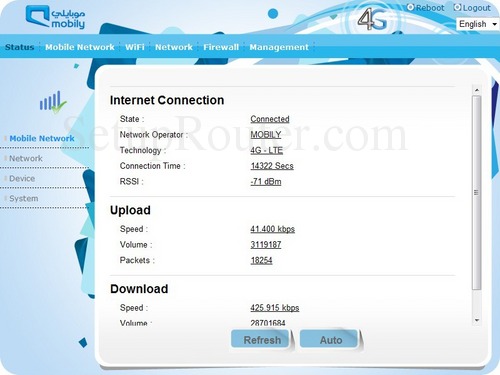Click the Logout link text
The height and width of the screenshot is (375, 500).
pos(477,8)
